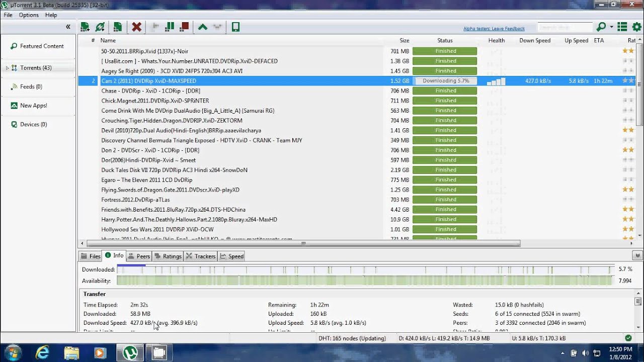Viewport: 644px width, 362px height.
Task: Collapse the detail pane with the arrow button
Action: 637,255
